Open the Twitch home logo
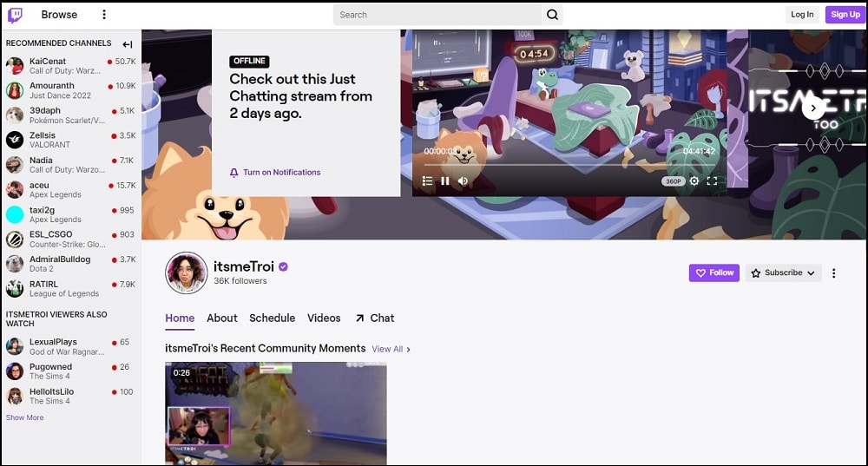Image resolution: width=868 pixels, height=466 pixels. click(15, 15)
